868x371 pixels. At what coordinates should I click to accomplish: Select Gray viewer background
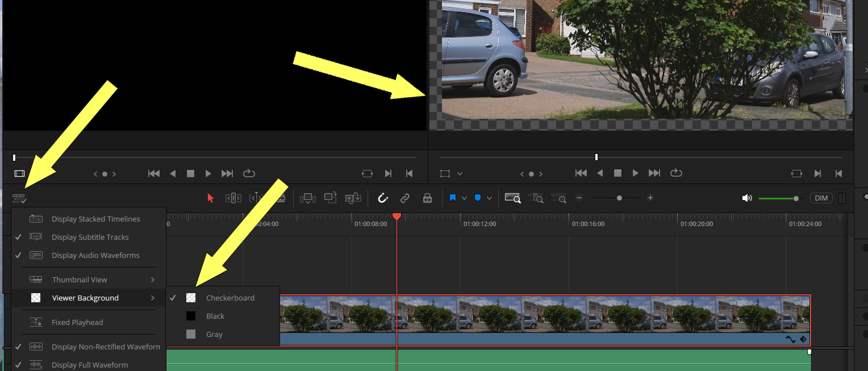[223, 334]
